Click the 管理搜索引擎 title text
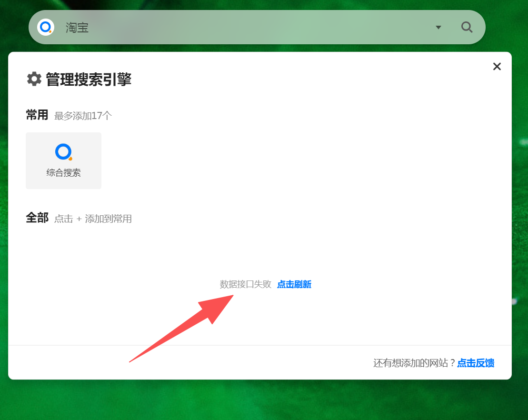This screenshot has height=420, width=528. point(89,80)
